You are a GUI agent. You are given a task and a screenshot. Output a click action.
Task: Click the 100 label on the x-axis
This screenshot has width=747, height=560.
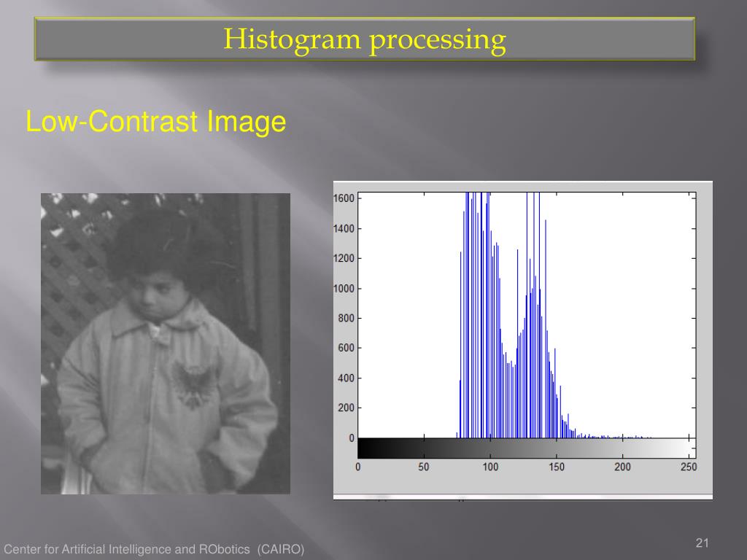pyautogui.click(x=490, y=467)
